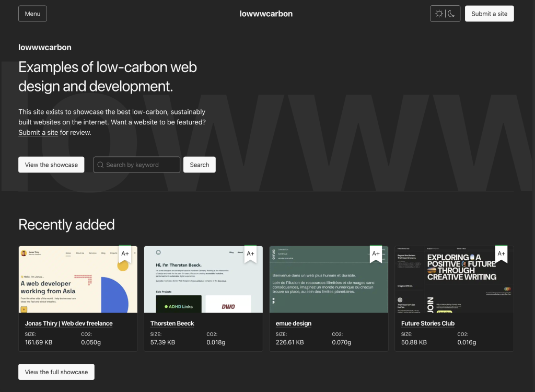This screenshot has height=392, width=535.
Task: Click A+ rating badge on emue design card
Action: tap(376, 253)
